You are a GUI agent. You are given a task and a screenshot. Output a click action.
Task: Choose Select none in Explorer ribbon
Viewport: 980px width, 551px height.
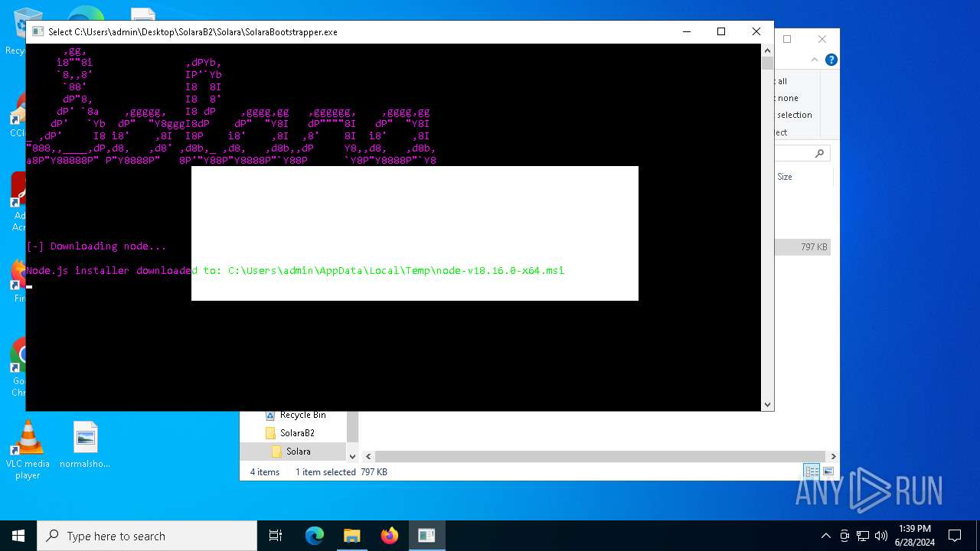click(787, 98)
